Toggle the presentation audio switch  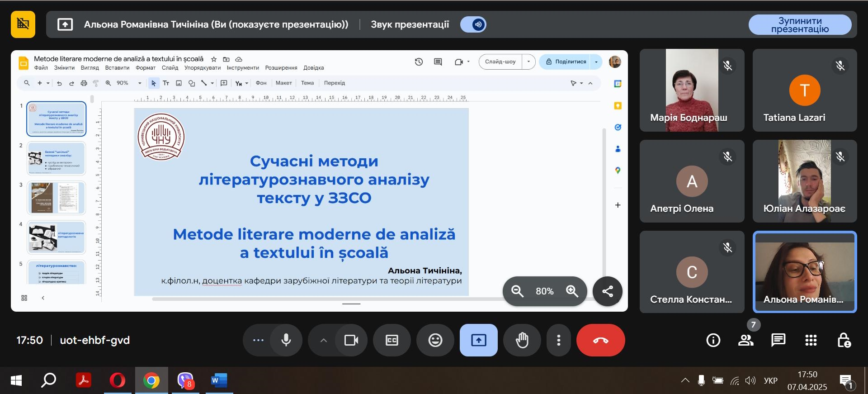coord(473,24)
